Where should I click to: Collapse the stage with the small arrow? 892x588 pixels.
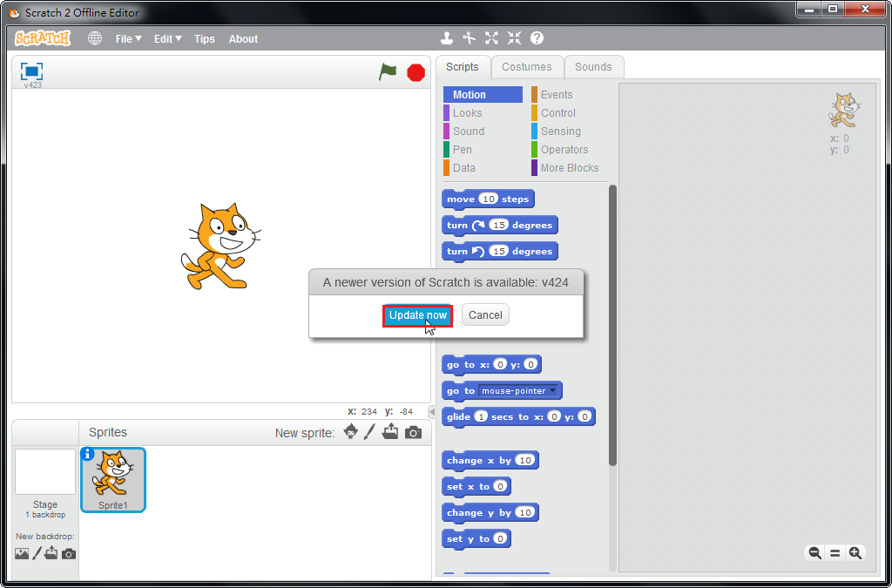432,412
